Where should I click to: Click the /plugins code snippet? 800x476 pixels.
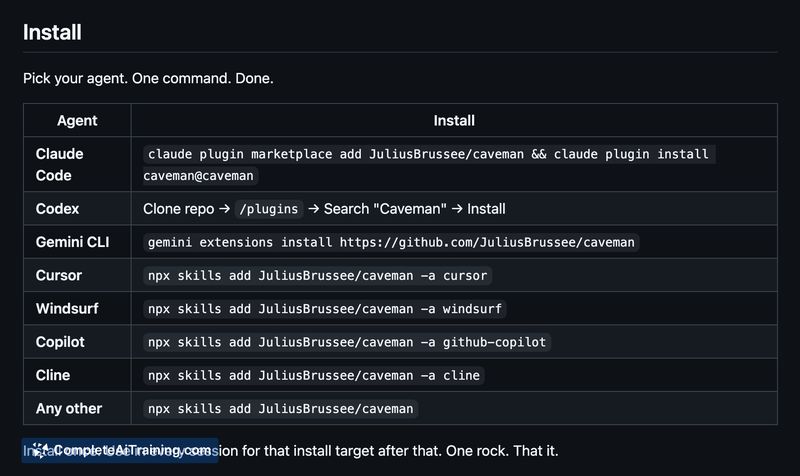click(x=267, y=209)
